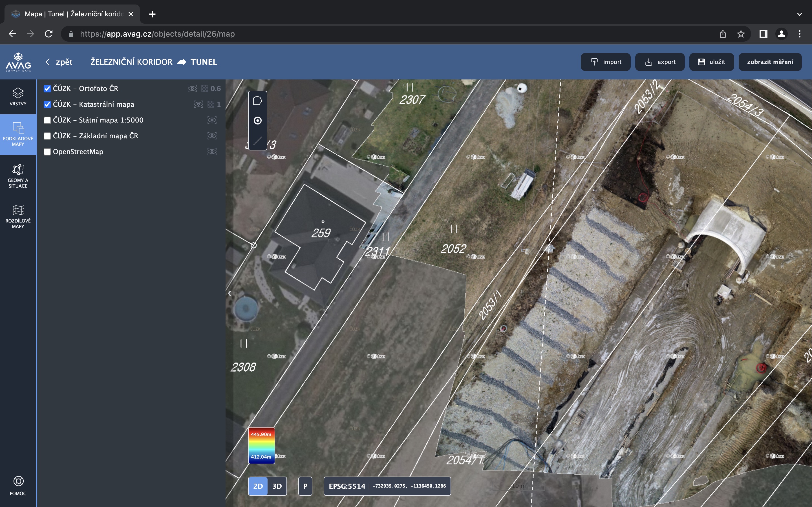The width and height of the screenshot is (812, 507).
Task: Click the export button
Action: (x=660, y=62)
